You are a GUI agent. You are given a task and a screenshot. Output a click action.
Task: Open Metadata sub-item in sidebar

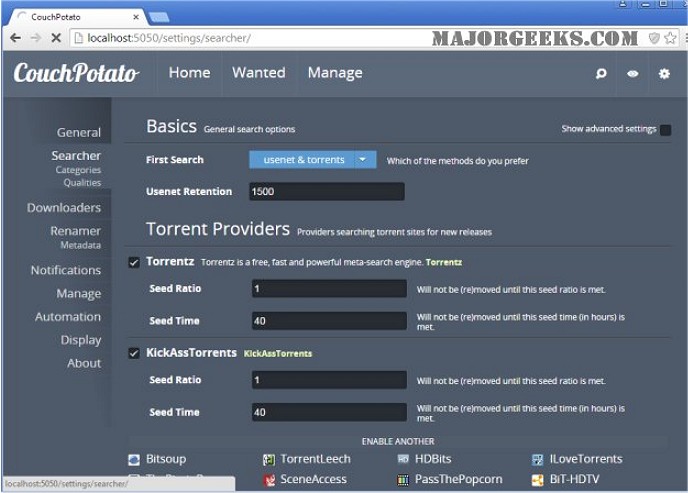pyautogui.click(x=81, y=245)
